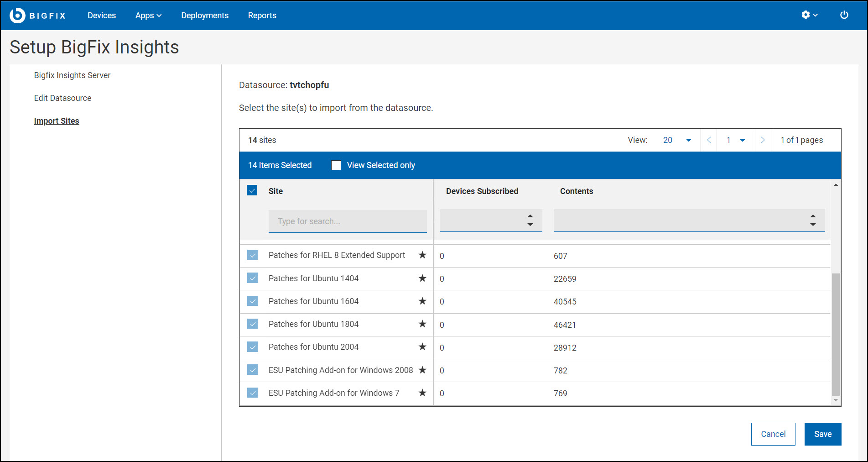The width and height of the screenshot is (868, 462).
Task: Open the Edit Datasource link
Action: 62,98
